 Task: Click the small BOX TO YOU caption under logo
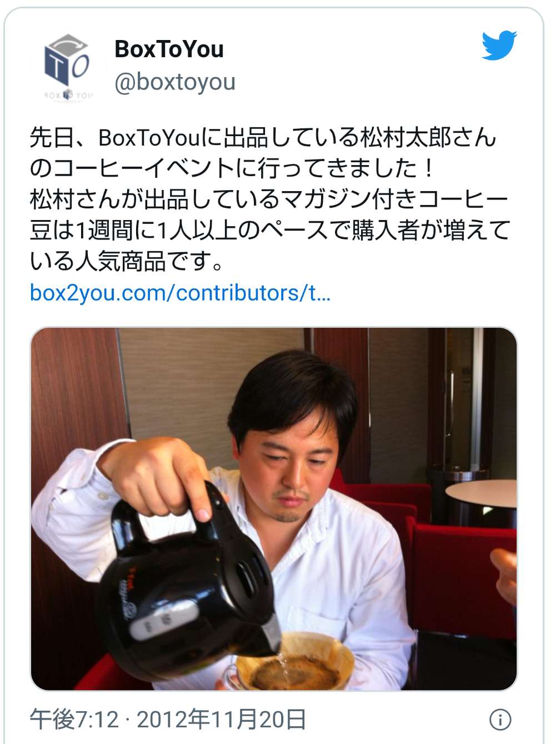tap(68, 95)
